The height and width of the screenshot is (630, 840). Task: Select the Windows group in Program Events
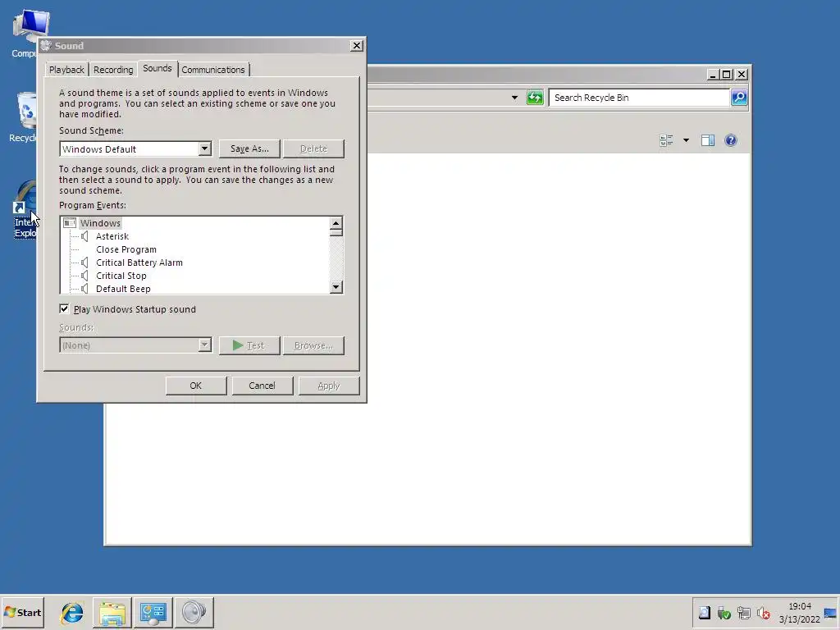pyautogui.click(x=100, y=223)
